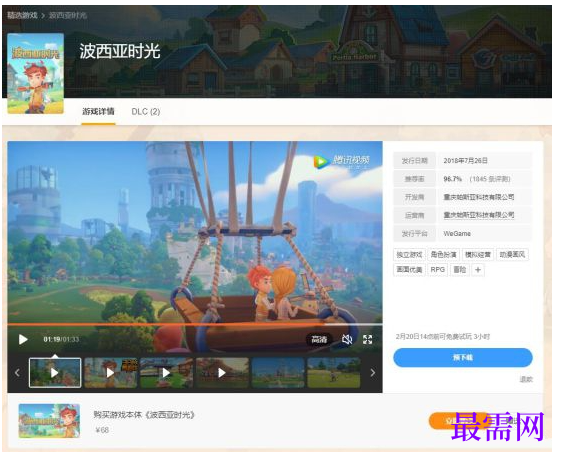563x458 pixels.
Task: Select the 模拟经营 tag
Action: click(478, 254)
